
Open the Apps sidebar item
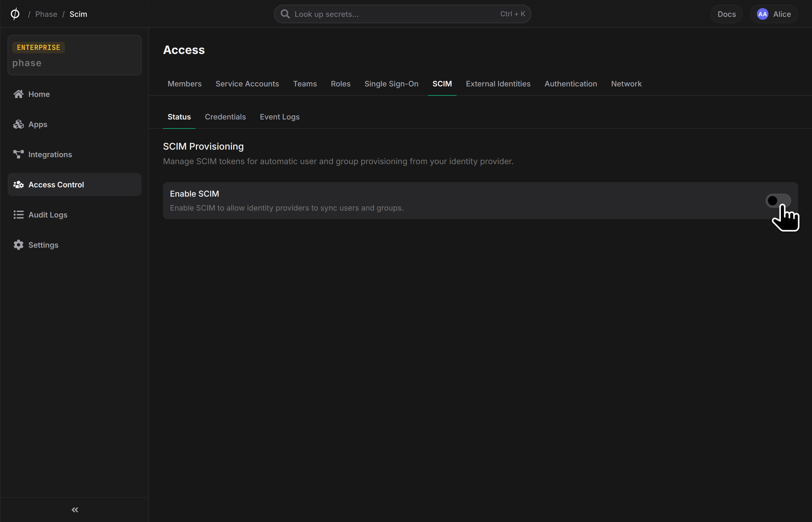click(74, 124)
